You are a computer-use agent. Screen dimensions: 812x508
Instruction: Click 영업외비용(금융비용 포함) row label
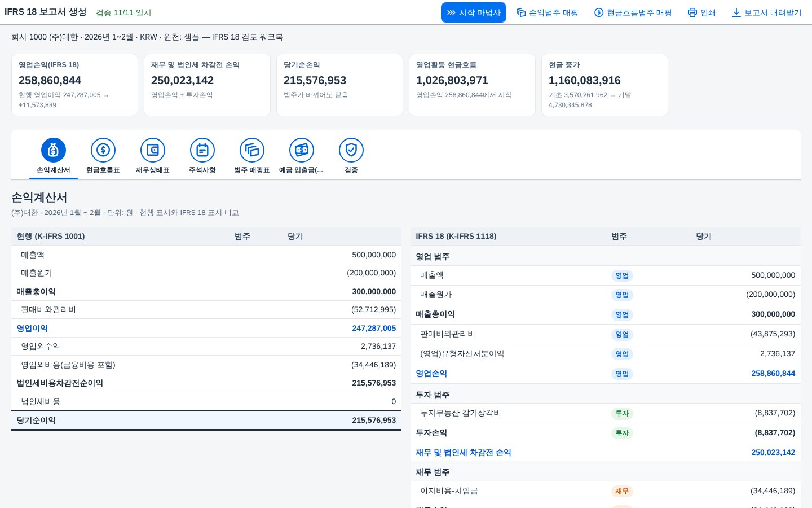click(x=68, y=365)
